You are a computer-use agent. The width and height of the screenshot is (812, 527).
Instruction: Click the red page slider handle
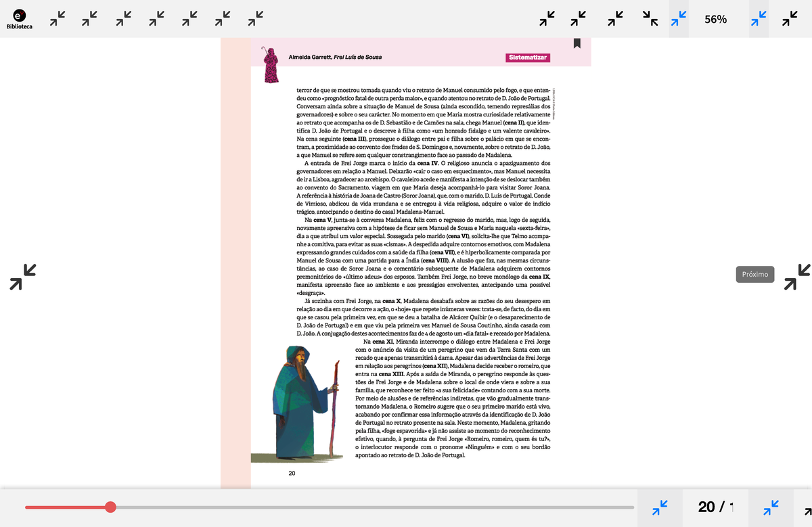[x=111, y=507]
